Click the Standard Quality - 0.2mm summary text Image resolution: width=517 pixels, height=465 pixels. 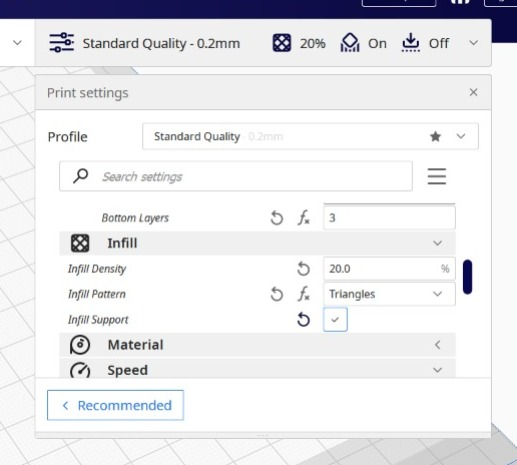(x=161, y=43)
